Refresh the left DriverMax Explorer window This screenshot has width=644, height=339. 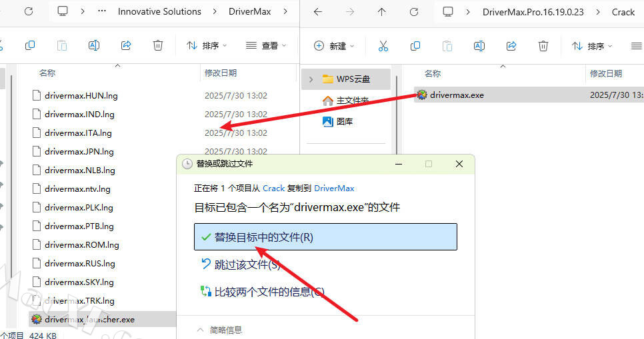point(29,11)
